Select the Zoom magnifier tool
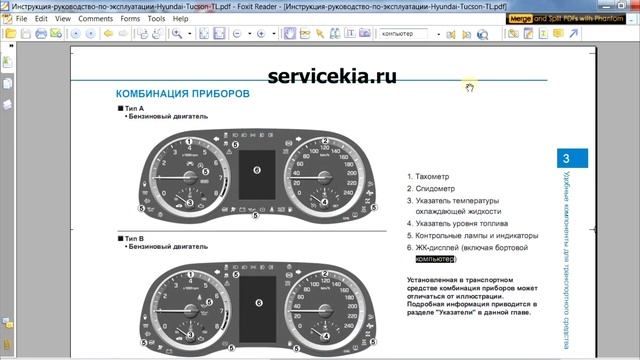 177,33
